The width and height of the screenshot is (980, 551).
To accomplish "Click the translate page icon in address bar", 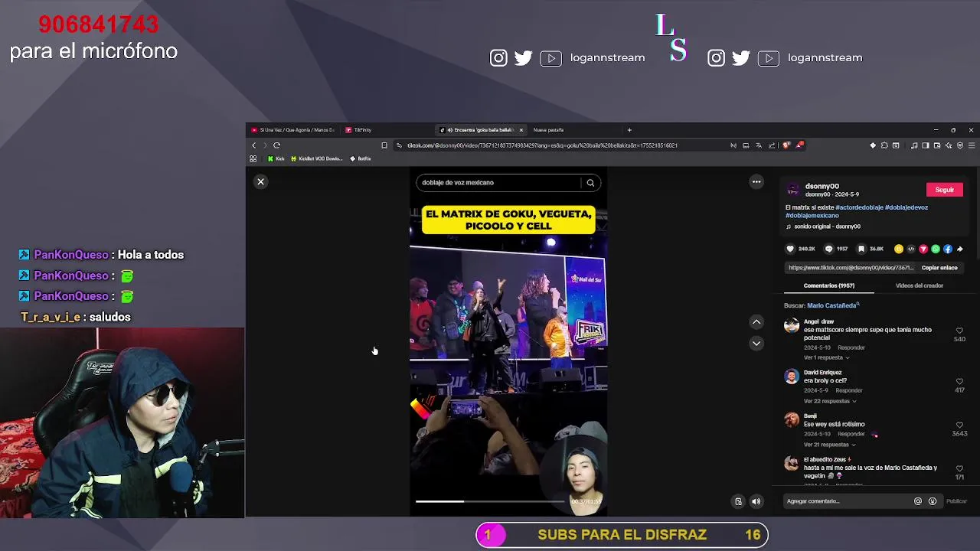I will point(759,145).
